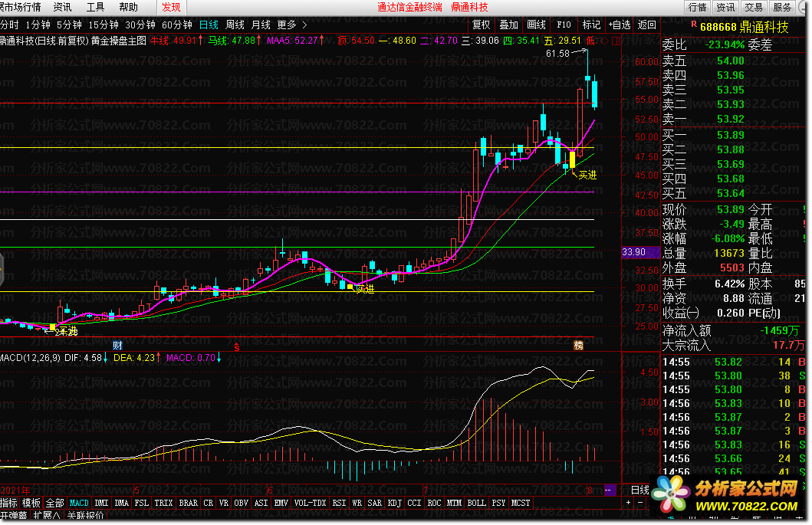Open F10 company info

pyautogui.click(x=564, y=25)
